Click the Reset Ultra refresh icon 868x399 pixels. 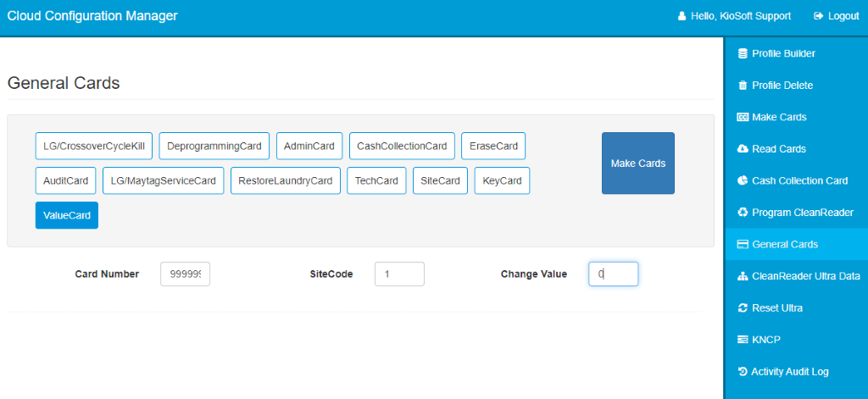743,308
